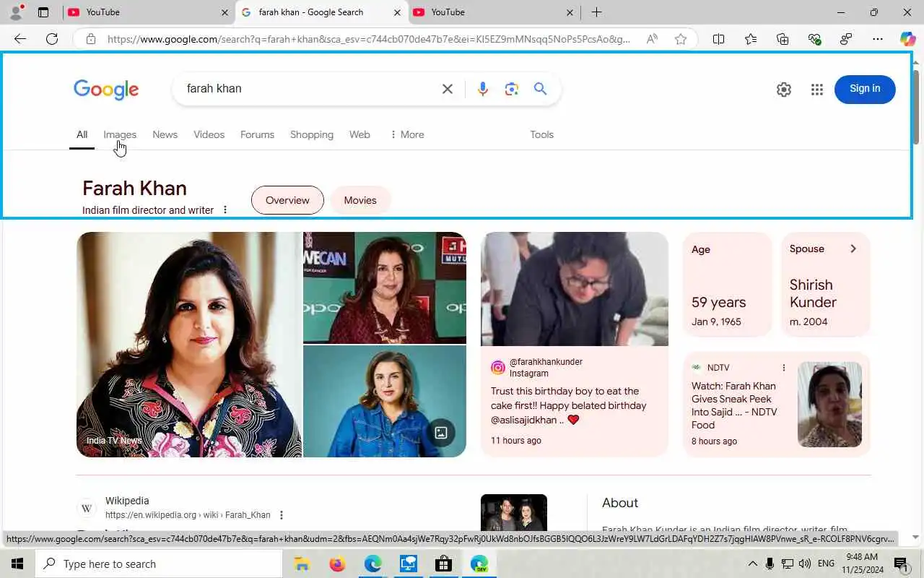Image resolution: width=924 pixels, height=578 pixels.
Task: Open the split screen icon
Action: pyautogui.click(x=718, y=39)
